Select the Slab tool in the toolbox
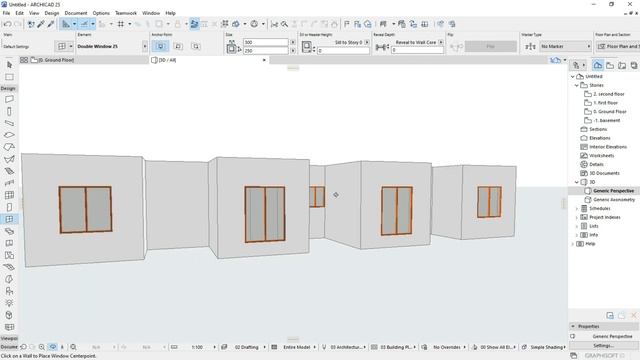 pos(9,135)
